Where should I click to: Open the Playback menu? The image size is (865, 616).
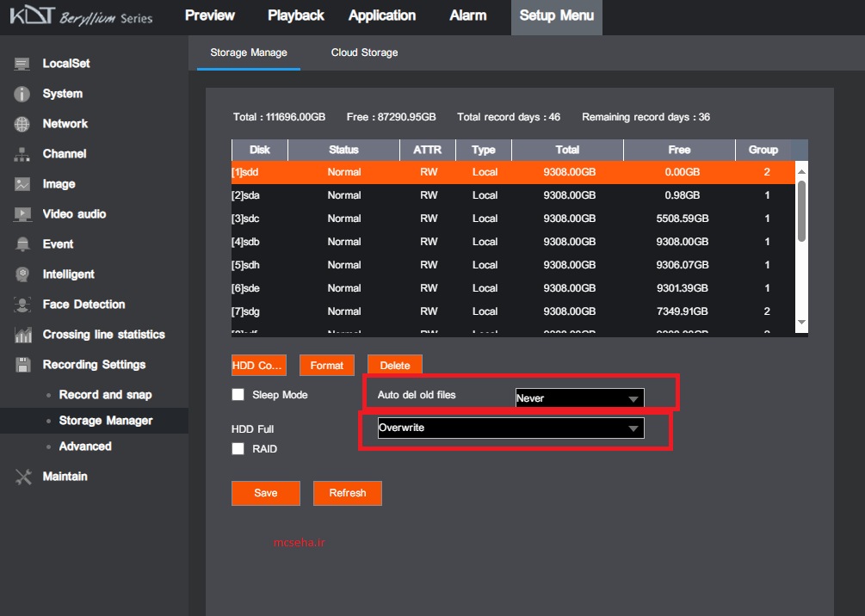point(296,15)
